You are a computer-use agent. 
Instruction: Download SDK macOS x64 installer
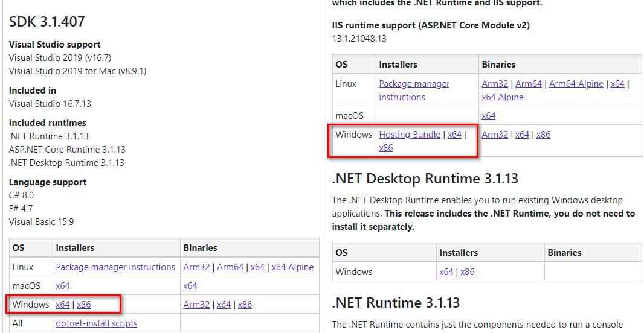[62, 286]
